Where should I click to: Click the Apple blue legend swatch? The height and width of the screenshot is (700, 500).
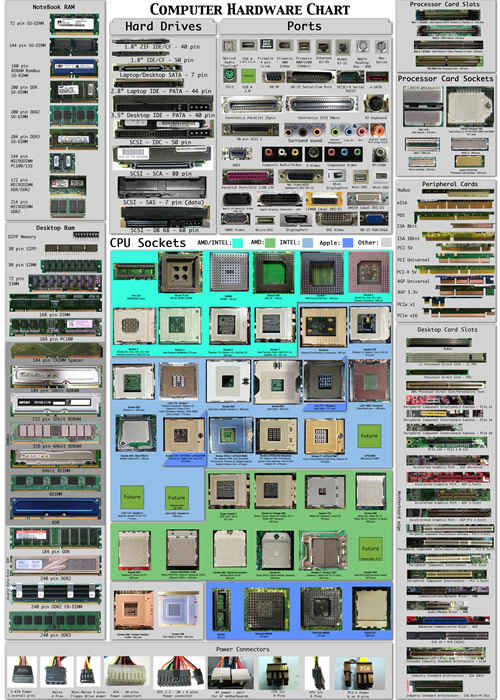(x=348, y=243)
